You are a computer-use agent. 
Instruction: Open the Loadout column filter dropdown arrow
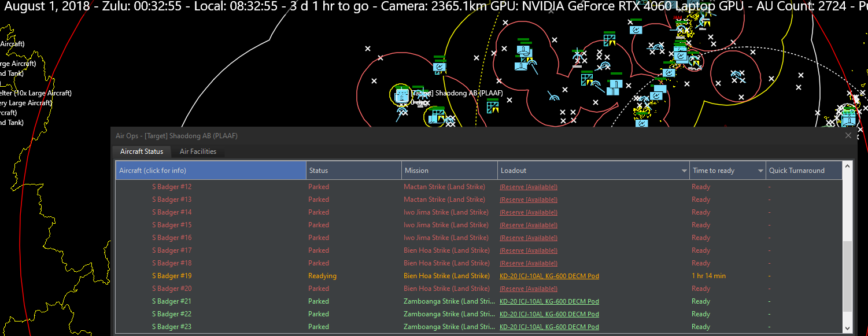pyautogui.click(x=685, y=171)
